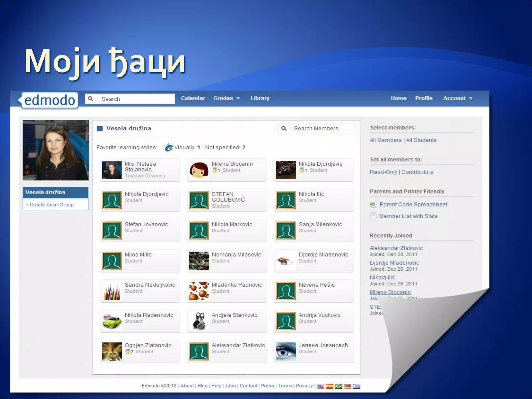Image resolution: width=532 pixels, height=399 pixels.
Task: Select the Brazilian flag language icon
Action: tap(338, 386)
